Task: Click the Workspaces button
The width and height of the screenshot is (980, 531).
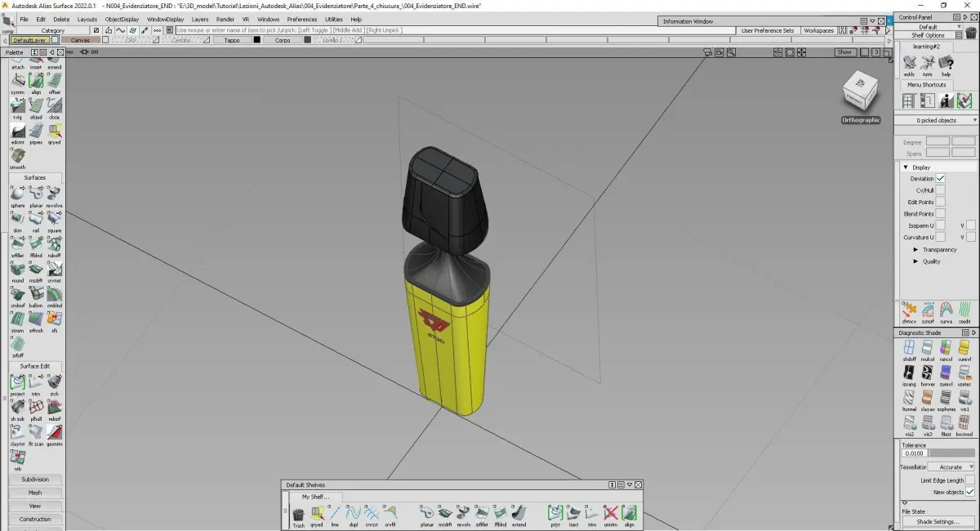Action: 818,30
